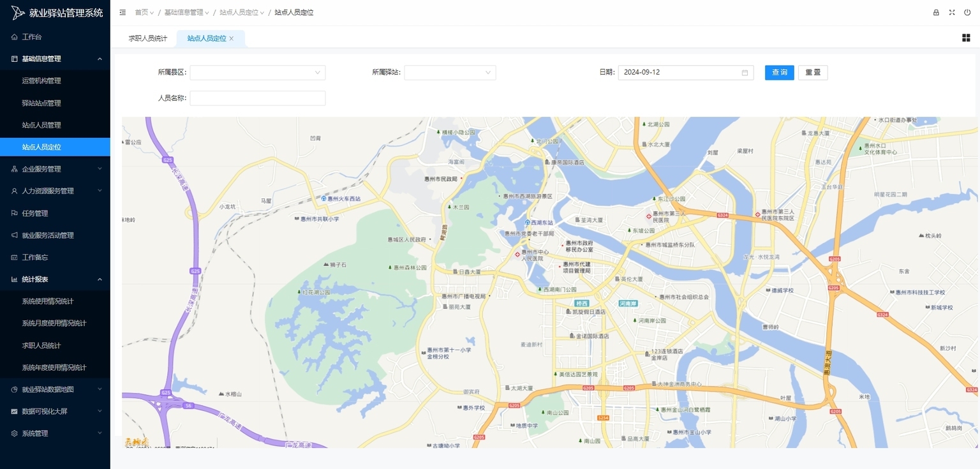The image size is (980, 469).
Task: Click the 日期 date input showing 2024-09-12
Action: 686,73
